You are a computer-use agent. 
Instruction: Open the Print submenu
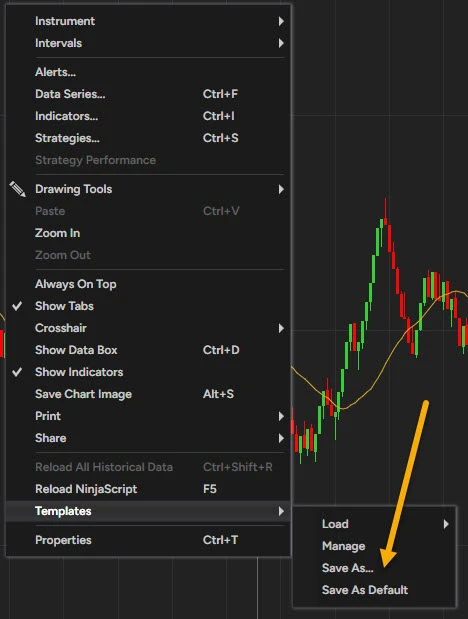(x=149, y=416)
